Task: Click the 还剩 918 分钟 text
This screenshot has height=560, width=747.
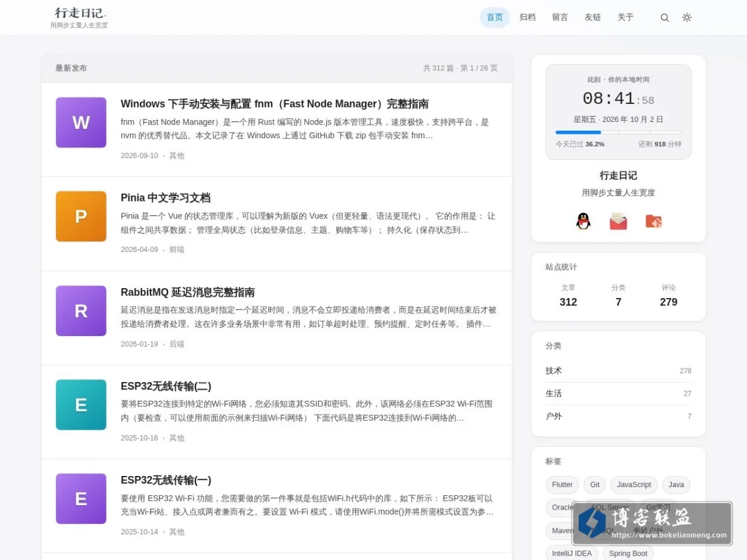Action: [660, 144]
